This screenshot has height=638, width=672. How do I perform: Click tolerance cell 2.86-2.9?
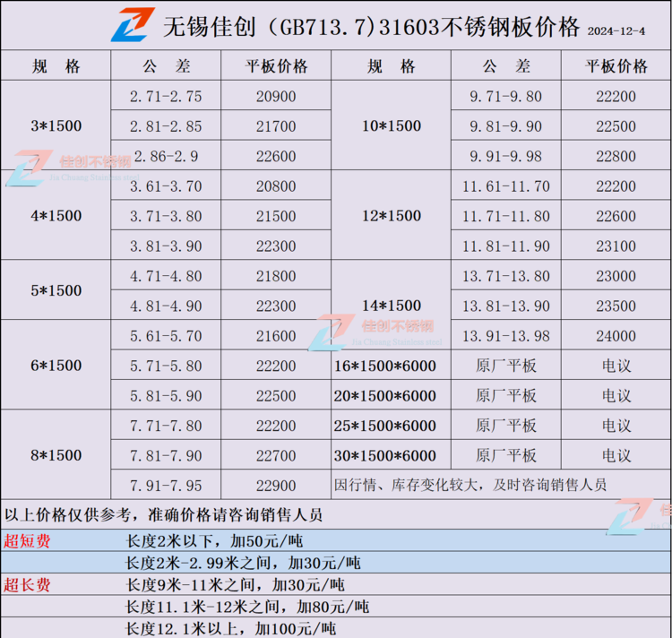tap(166, 156)
